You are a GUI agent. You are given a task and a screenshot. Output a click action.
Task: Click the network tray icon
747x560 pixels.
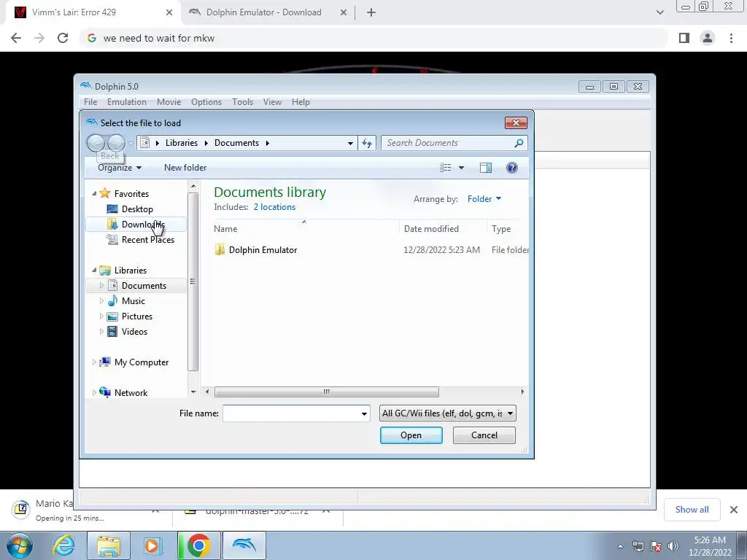pos(638,546)
